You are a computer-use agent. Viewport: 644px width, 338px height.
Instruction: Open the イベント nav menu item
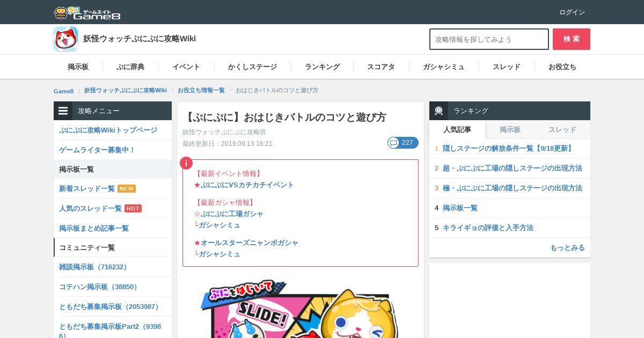tap(186, 67)
